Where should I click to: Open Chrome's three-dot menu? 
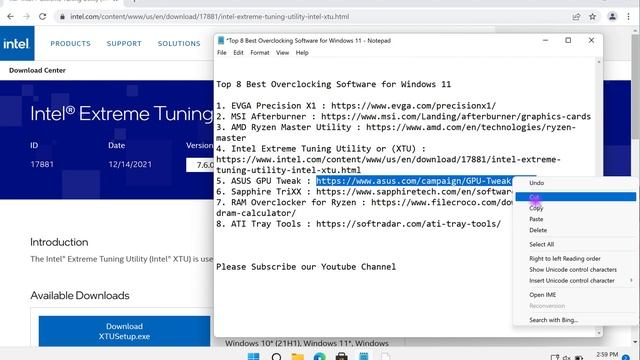point(629,17)
